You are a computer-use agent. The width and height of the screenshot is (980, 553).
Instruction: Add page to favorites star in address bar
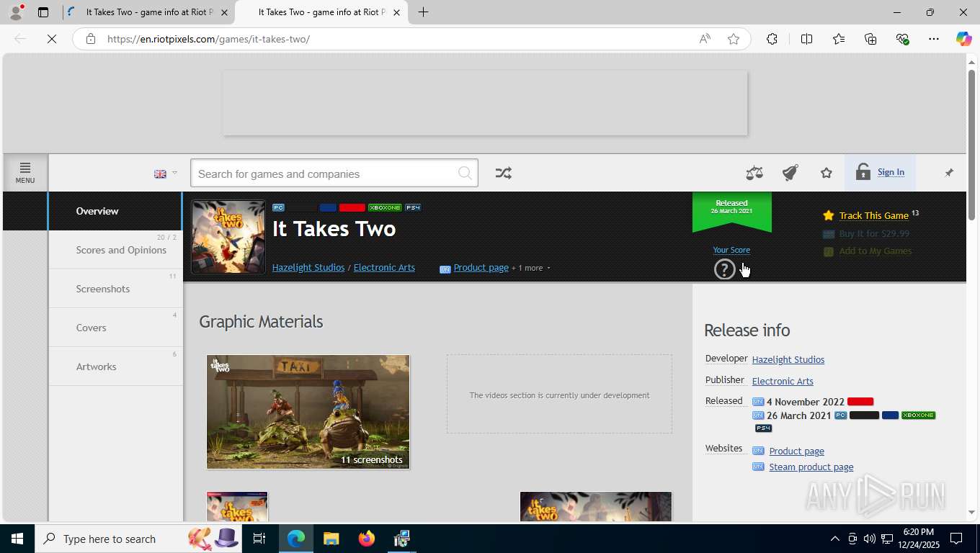(734, 39)
